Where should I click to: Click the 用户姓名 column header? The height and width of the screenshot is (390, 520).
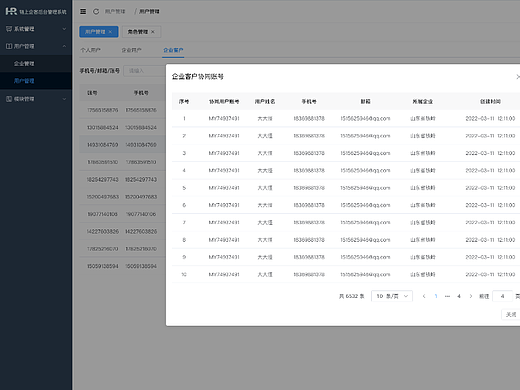pyautogui.click(x=265, y=101)
